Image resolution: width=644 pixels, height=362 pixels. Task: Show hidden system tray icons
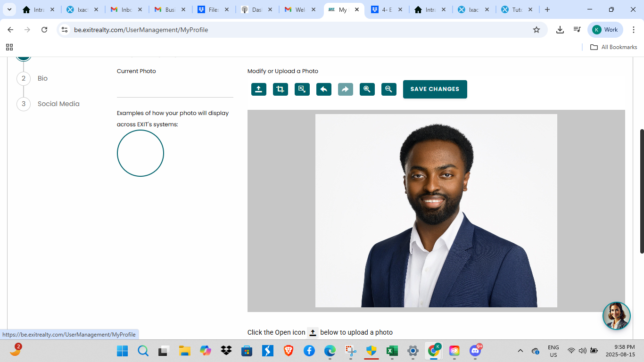pyautogui.click(x=520, y=351)
